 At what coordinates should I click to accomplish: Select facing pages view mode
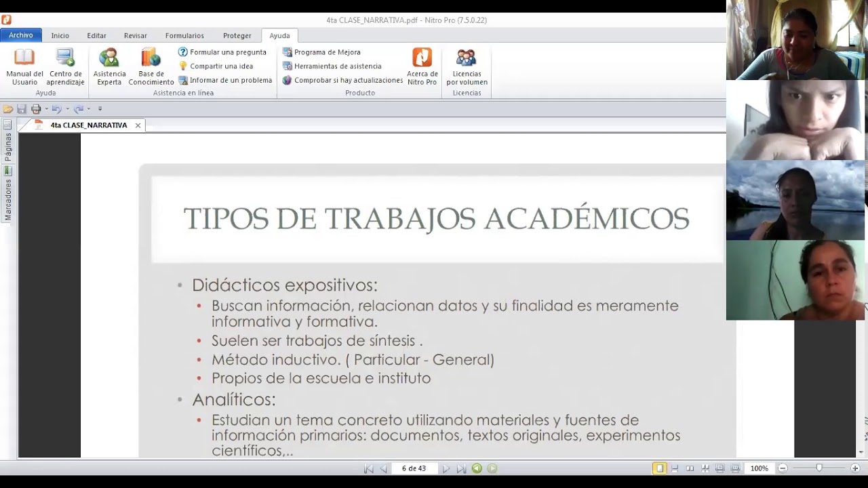click(690, 468)
